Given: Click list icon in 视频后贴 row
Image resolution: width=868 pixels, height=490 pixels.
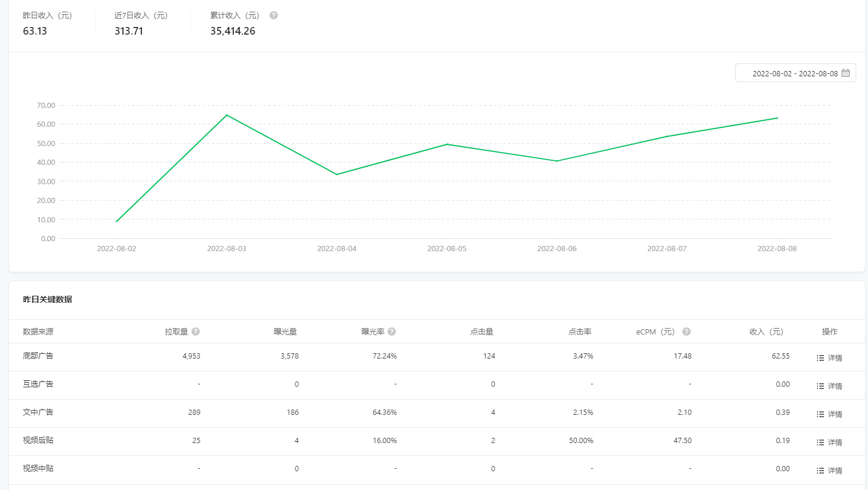Looking at the screenshot, I should (820, 442).
